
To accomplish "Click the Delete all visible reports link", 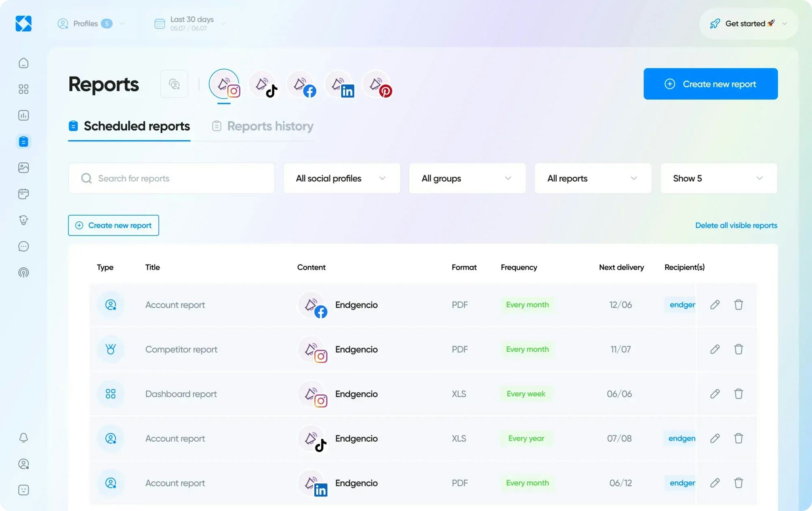I will [x=736, y=225].
